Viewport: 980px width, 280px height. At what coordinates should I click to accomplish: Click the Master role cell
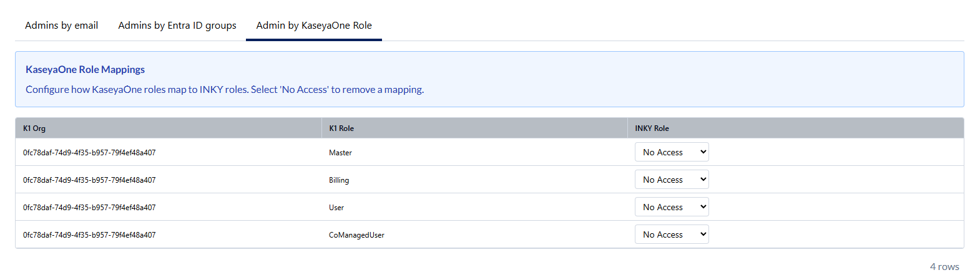pyautogui.click(x=340, y=153)
